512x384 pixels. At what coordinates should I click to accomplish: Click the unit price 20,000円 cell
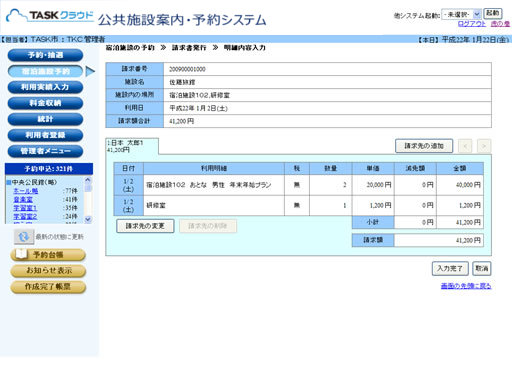click(373, 185)
